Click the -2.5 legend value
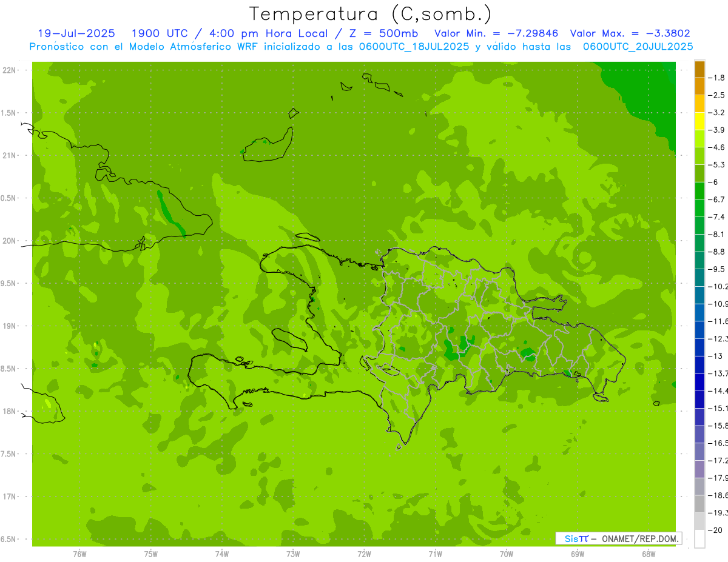Viewport: 728px width, 562px height. (x=716, y=95)
